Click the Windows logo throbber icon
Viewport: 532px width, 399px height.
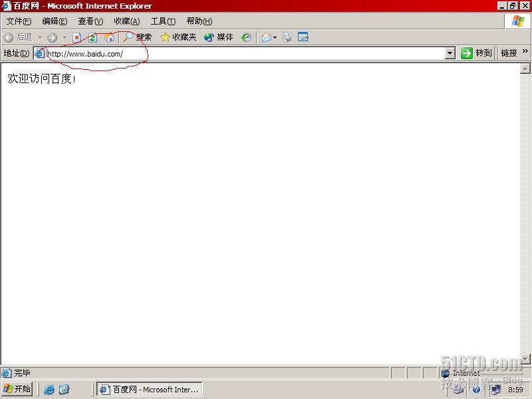point(518,21)
